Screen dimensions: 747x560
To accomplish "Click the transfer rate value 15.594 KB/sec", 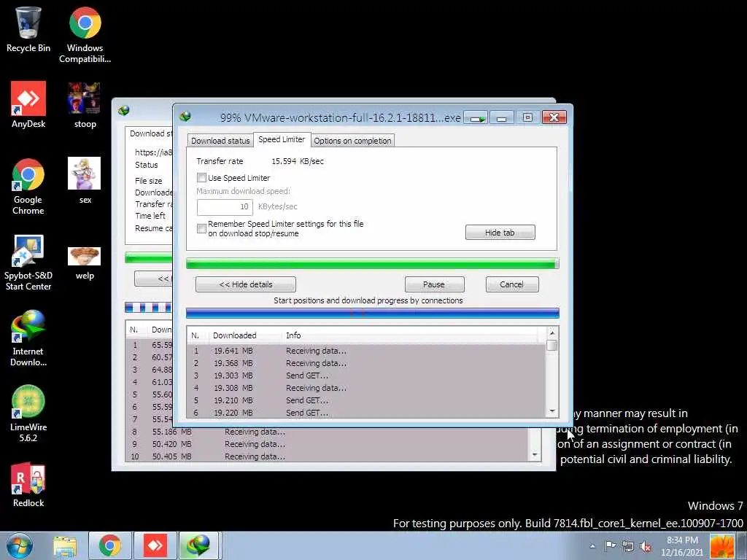I will [298, 161].
